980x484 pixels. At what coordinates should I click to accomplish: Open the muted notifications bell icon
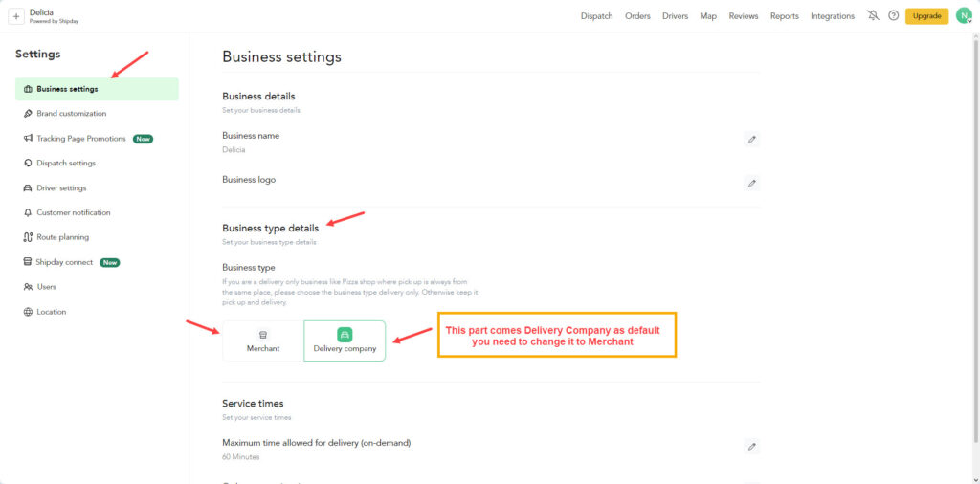pos(872,16)
